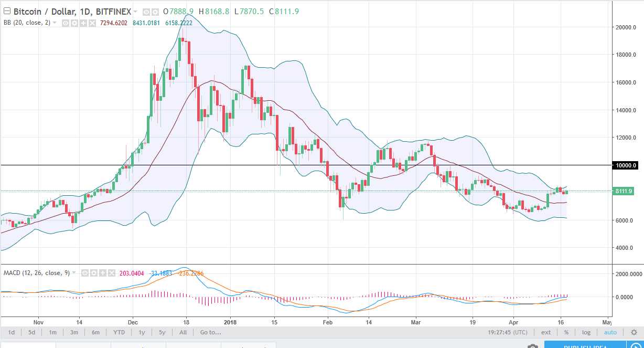Enable percentage scale mode
This screenshot has height=348, width=644.
[x=566, y=332]
